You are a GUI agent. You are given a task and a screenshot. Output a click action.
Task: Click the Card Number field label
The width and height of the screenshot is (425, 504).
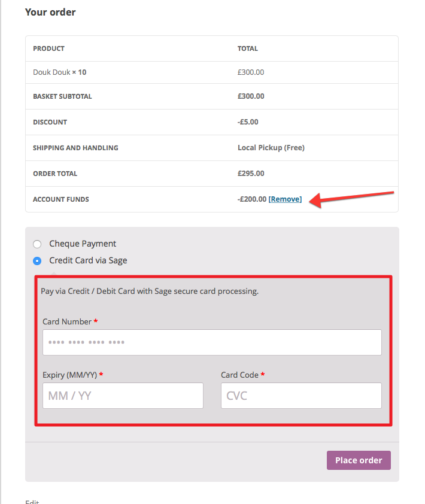point(67,322)
